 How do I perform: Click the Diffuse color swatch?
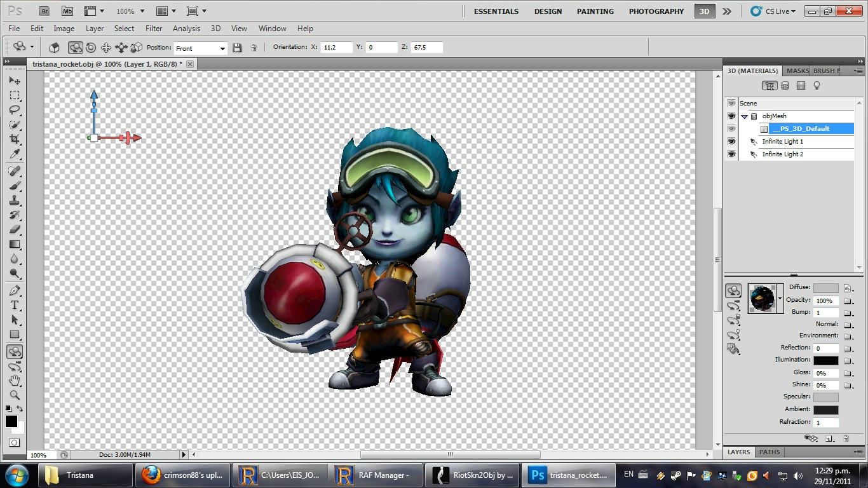tap(825, 288)
